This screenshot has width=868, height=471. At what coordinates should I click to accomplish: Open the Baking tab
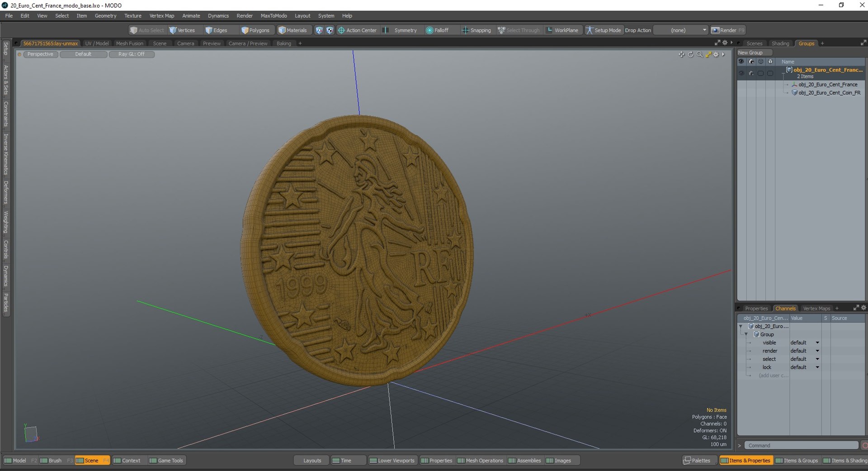point(284,43)
